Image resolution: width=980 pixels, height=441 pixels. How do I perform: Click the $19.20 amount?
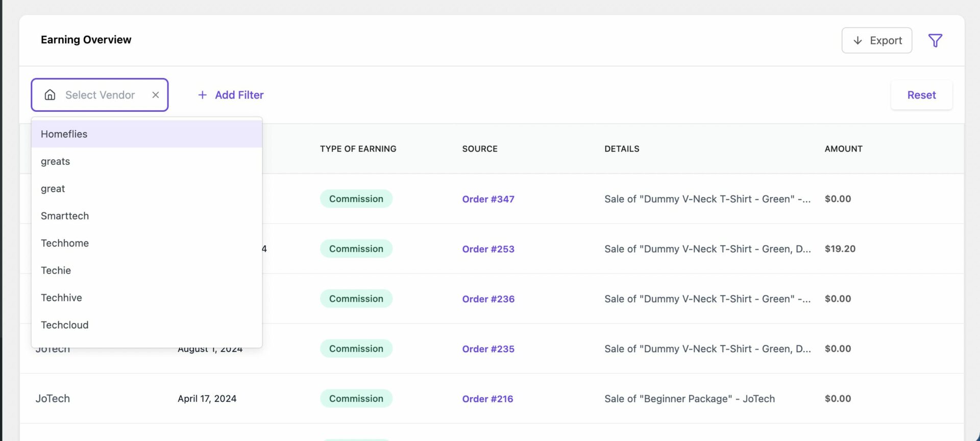840,249
